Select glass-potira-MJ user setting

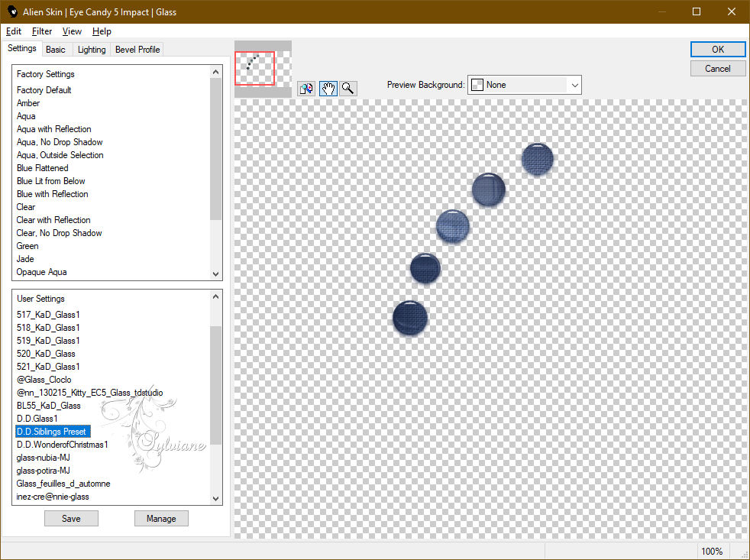point(43,471)
